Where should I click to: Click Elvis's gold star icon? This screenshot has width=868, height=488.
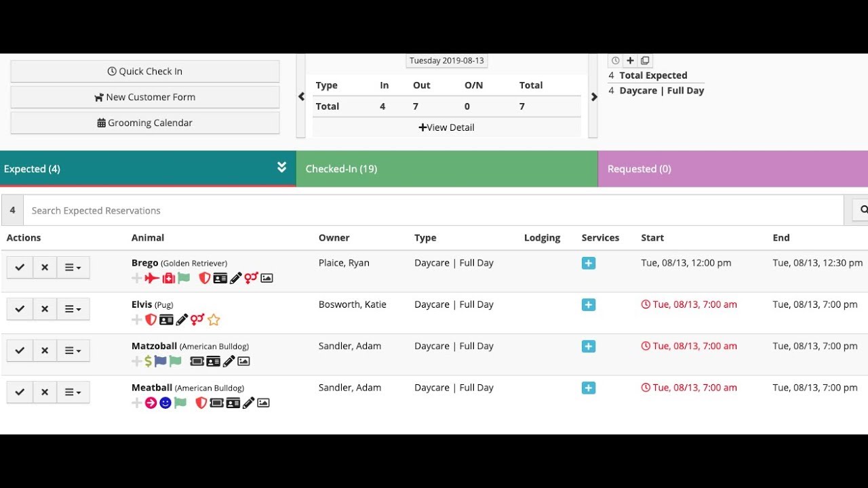click(x=214, y=319)
